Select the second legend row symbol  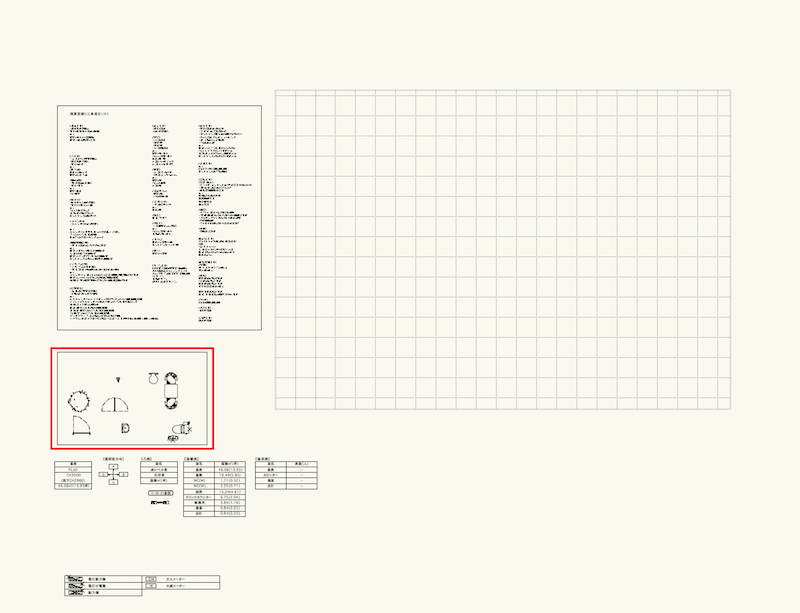[x=73, y=586]
